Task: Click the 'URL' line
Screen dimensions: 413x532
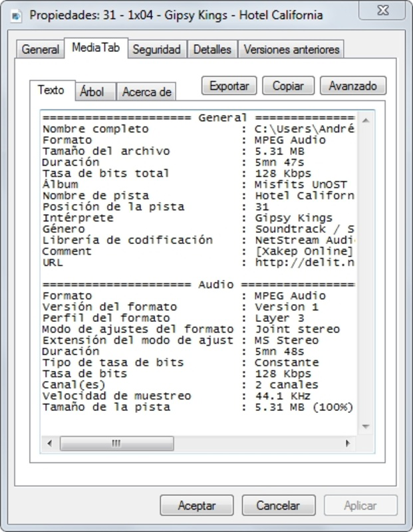Action: click(x=198, y=263)
